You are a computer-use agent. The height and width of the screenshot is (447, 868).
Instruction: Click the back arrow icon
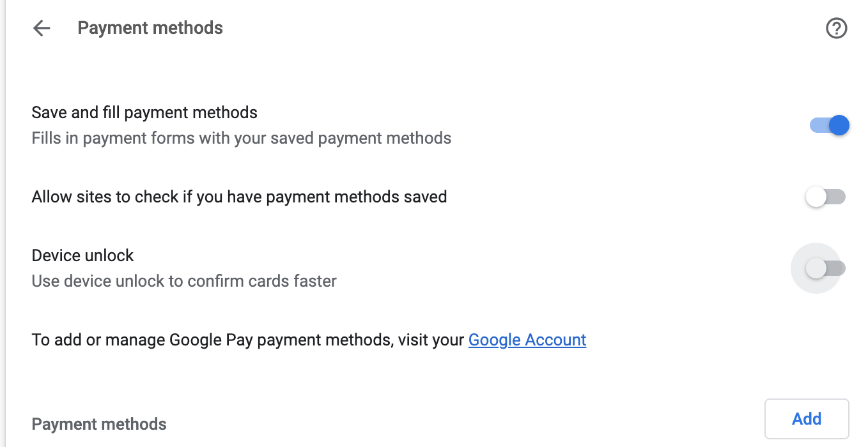pyautogui.click(x=42, y=28)
